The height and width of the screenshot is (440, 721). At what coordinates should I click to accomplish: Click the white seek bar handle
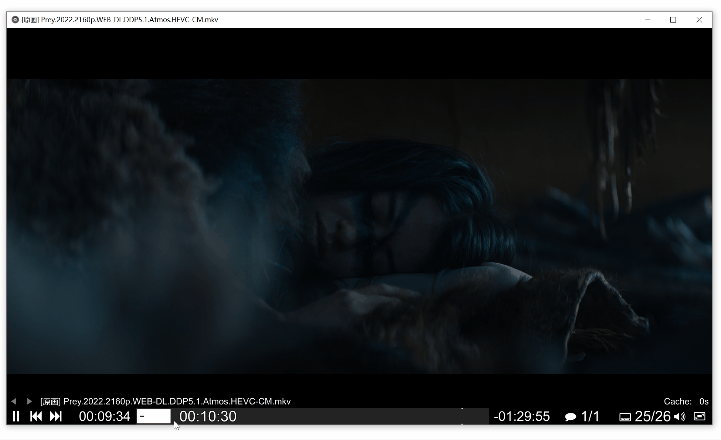[154, 417]
